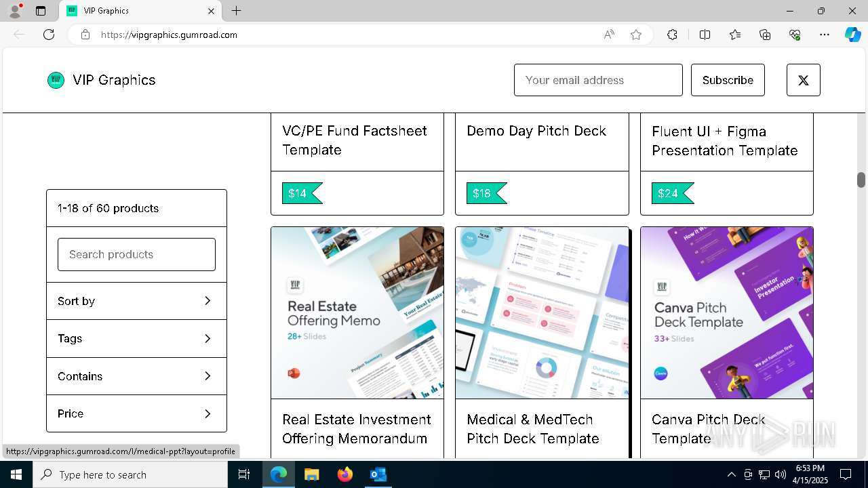Click the Read aloud icon in address bar
This screenshot has height=488, width=868.
(x=609, y=35)
